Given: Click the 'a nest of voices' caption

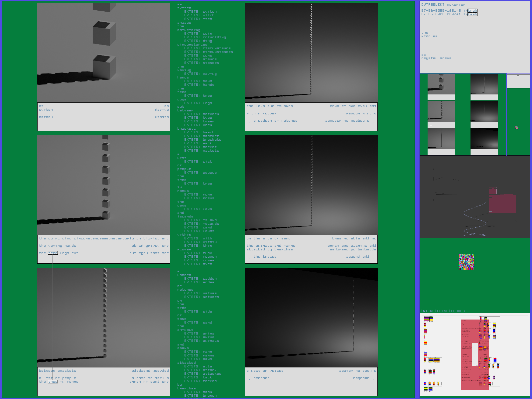Looking at the screenshot, I should (x=265, y=371).
